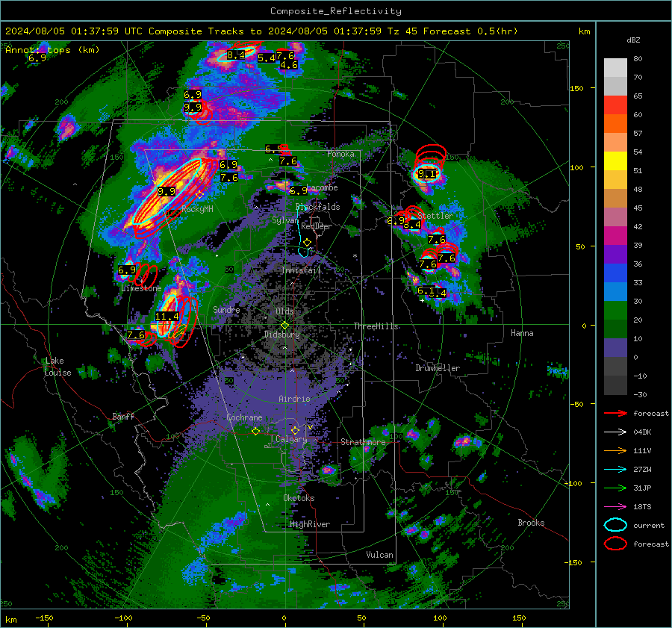The width and height of the screenshot is (672, 628).
Task: Click the ThreeHills town label
Action: click(x=376, y=326)
